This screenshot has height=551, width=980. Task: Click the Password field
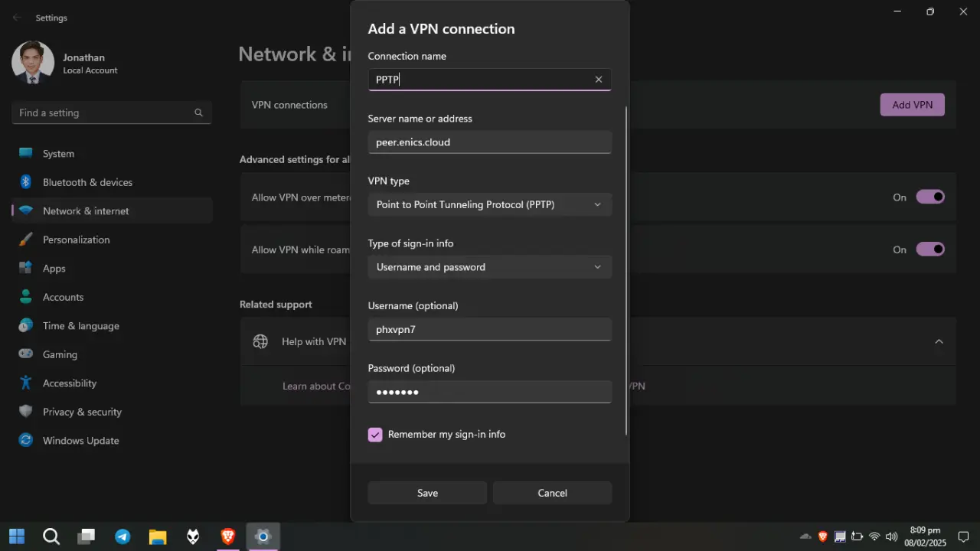490,392
